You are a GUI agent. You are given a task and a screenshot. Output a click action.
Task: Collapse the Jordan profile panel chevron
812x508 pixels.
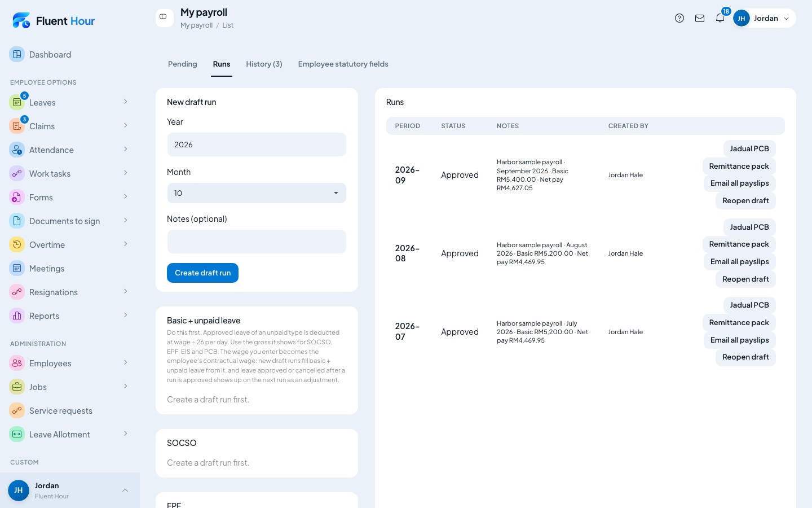pos(125,490)
